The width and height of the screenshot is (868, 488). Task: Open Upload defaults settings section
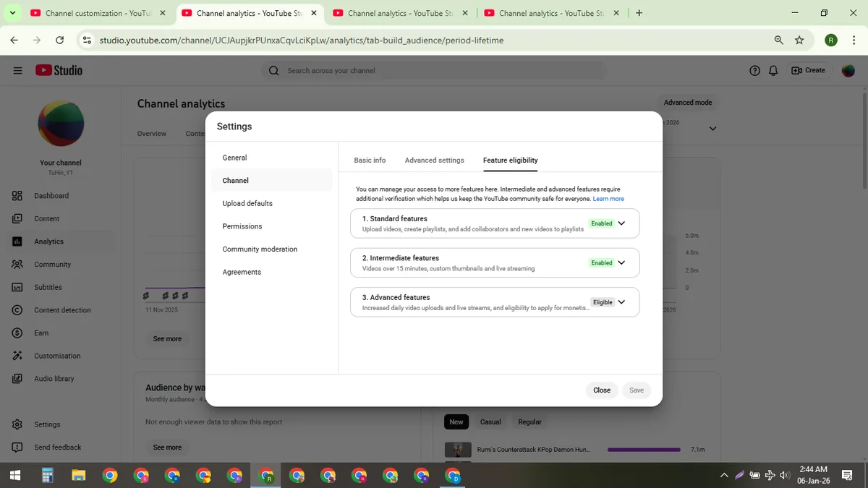click(x=272, y=203)
